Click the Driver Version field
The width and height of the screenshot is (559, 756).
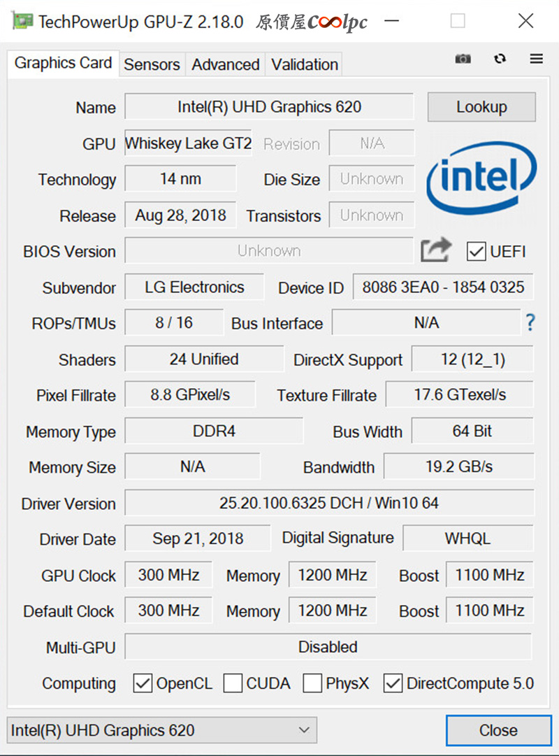point(329,503)
